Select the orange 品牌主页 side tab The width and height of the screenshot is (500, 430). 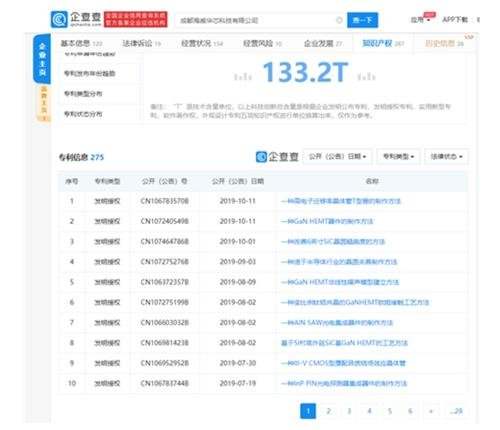[x=44, y=103]
